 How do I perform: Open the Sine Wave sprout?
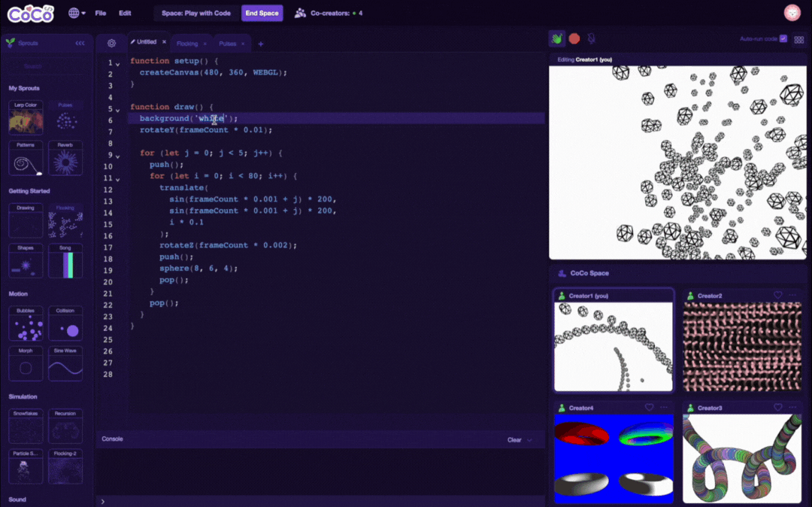coord(65,363)
